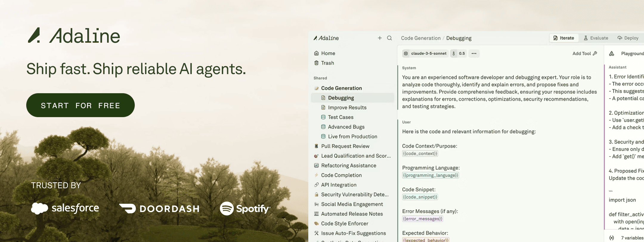The width and height of the screenshot is (644, 242).
Task: Click the DoorDash logo
Action: coord(159,209)
